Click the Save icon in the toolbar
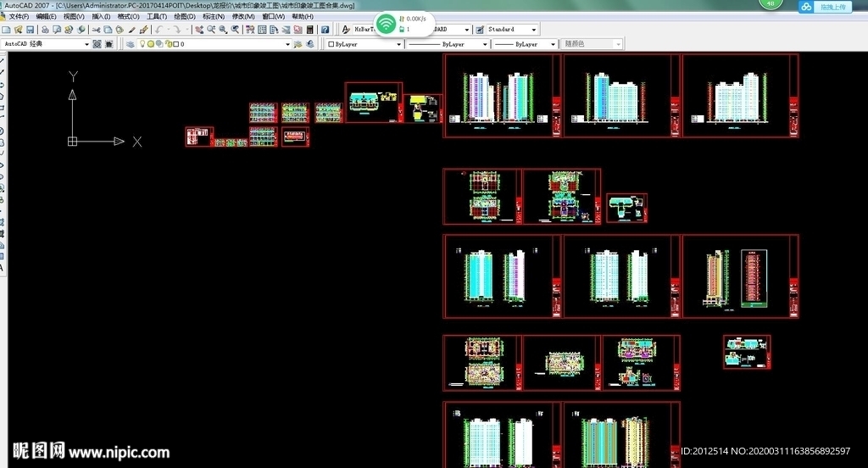Viewport: 868px width, 468px height. pyautogui.click(x=31, y=30)
